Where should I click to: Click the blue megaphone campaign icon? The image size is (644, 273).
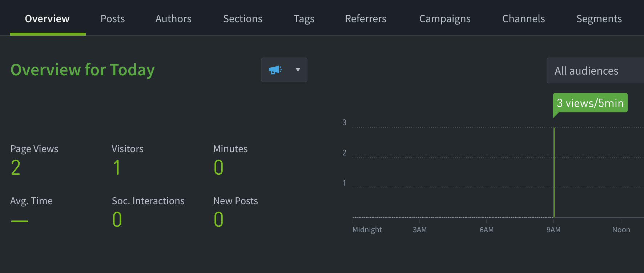275,70
